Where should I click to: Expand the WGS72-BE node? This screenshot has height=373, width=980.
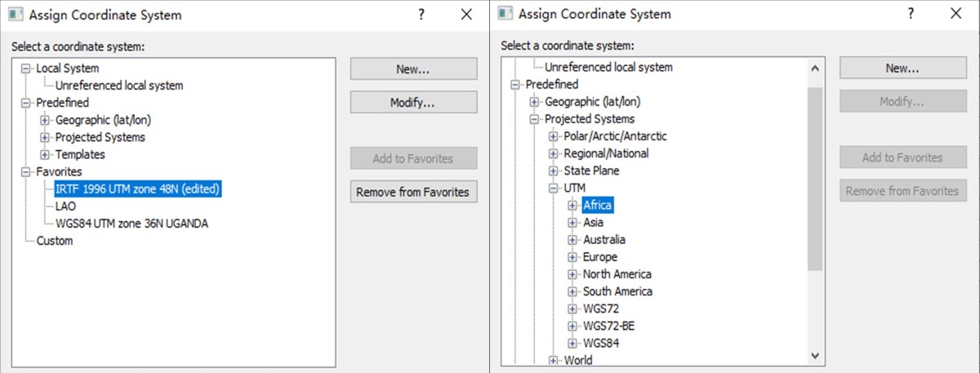(x=572, y=326)
